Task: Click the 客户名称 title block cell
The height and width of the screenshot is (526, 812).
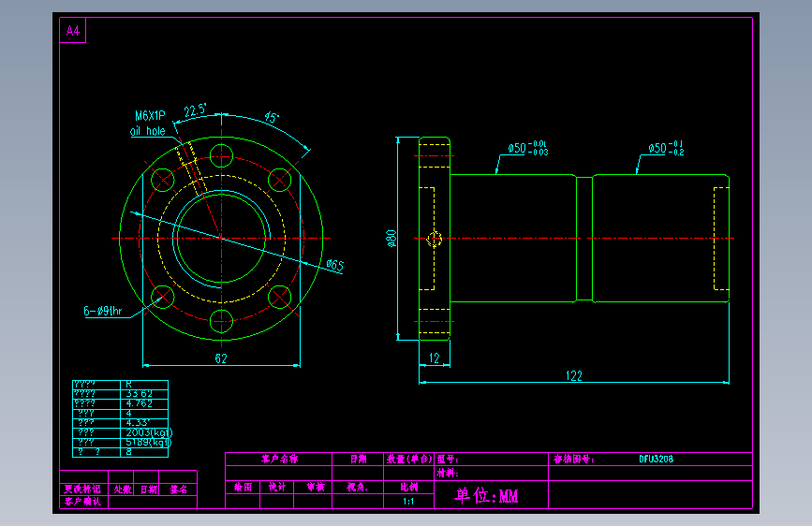Action: [280, 459]
